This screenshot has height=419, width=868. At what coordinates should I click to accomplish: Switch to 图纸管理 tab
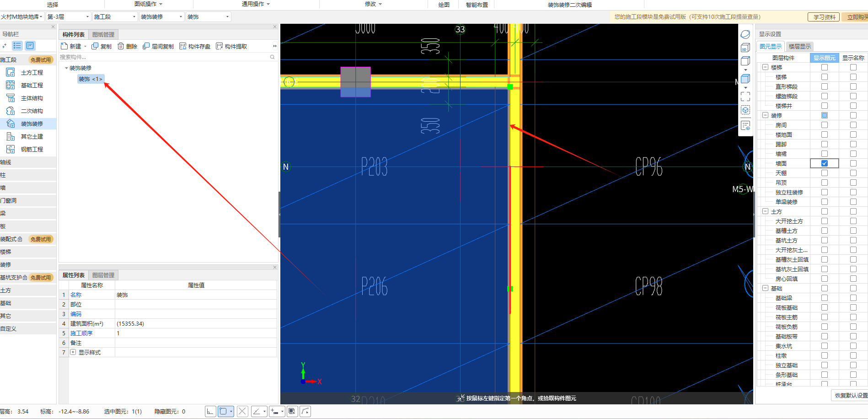pyautogui.click(x=103, y=34)
